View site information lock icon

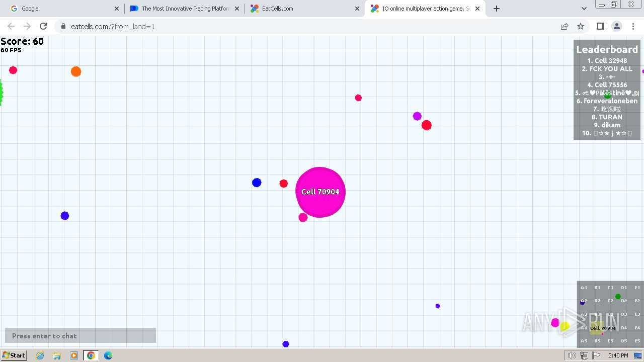tap(63, 26)
